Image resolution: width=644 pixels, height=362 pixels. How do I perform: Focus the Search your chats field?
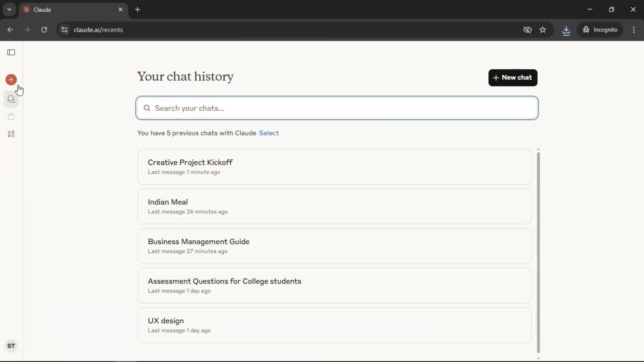coord(337,108)
